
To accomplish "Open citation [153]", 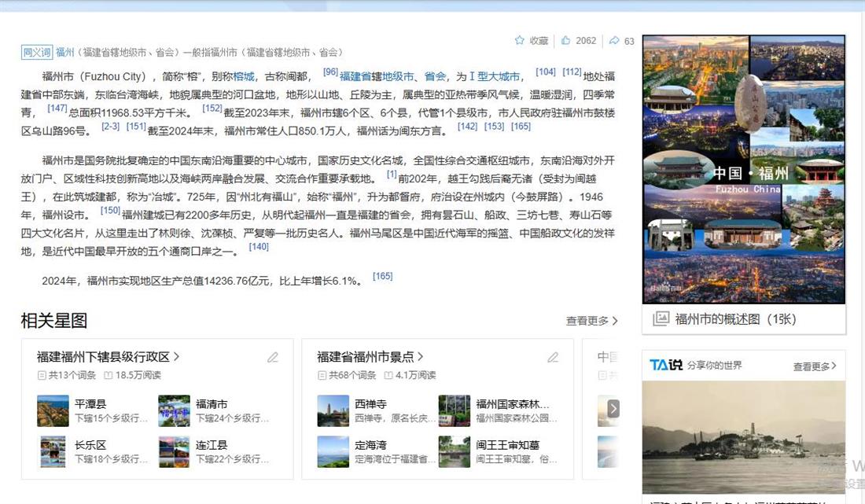I will point(494,127).
